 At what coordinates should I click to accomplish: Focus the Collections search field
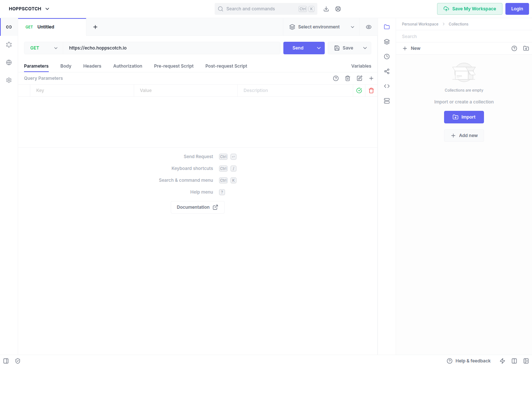click(x=464, y=37)
